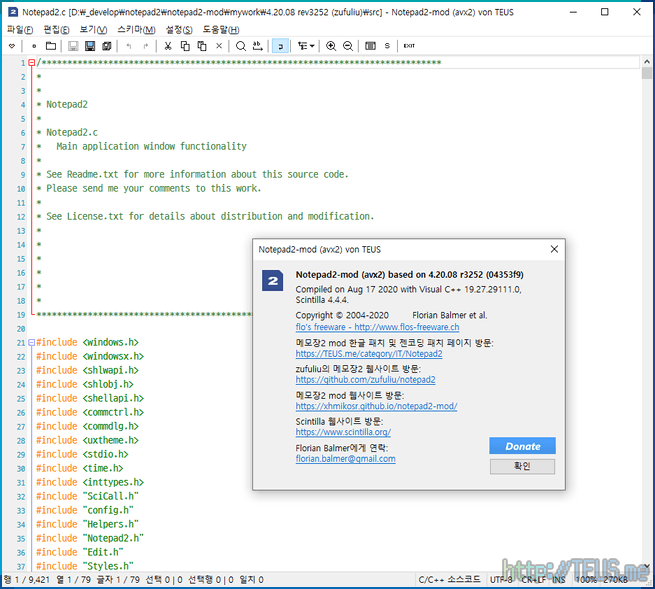The height and width of the screenshot is (589, 655).
Task: Collapse the include block fold at line 21
Action: (31, 343)
